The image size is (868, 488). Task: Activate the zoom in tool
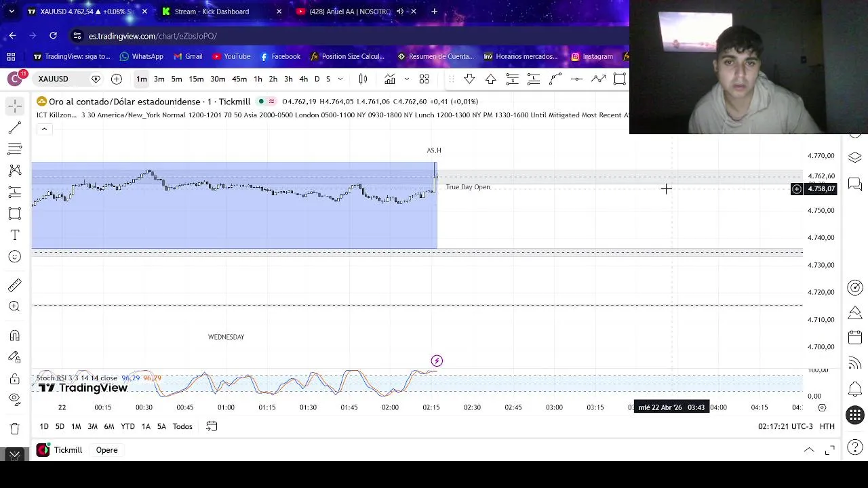click(15, 306)
